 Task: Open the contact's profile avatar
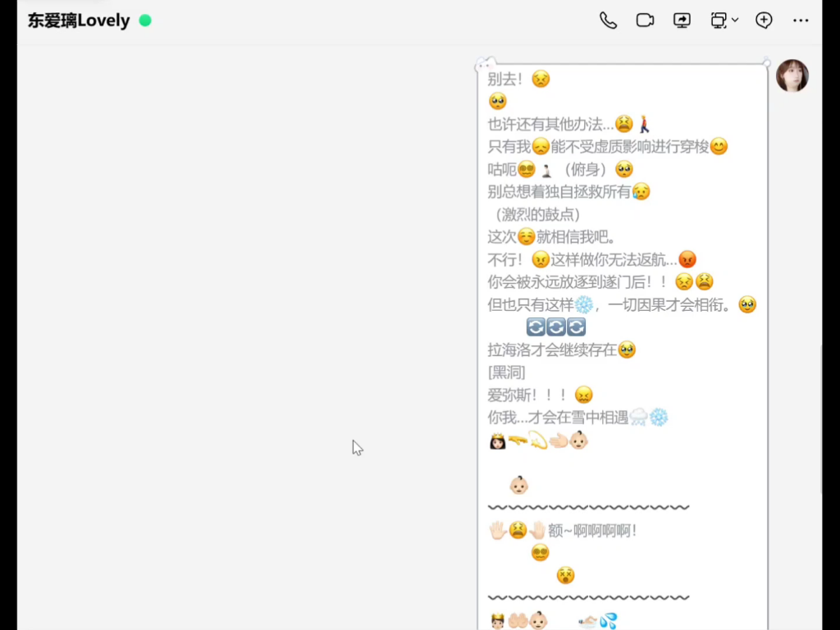coord(792,75)
